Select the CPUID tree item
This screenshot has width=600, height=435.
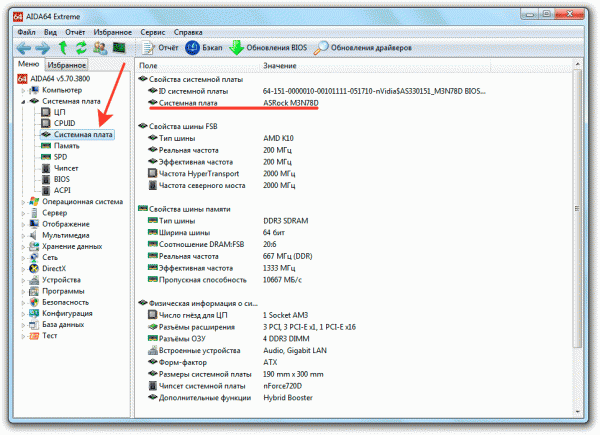coord(64,123)
